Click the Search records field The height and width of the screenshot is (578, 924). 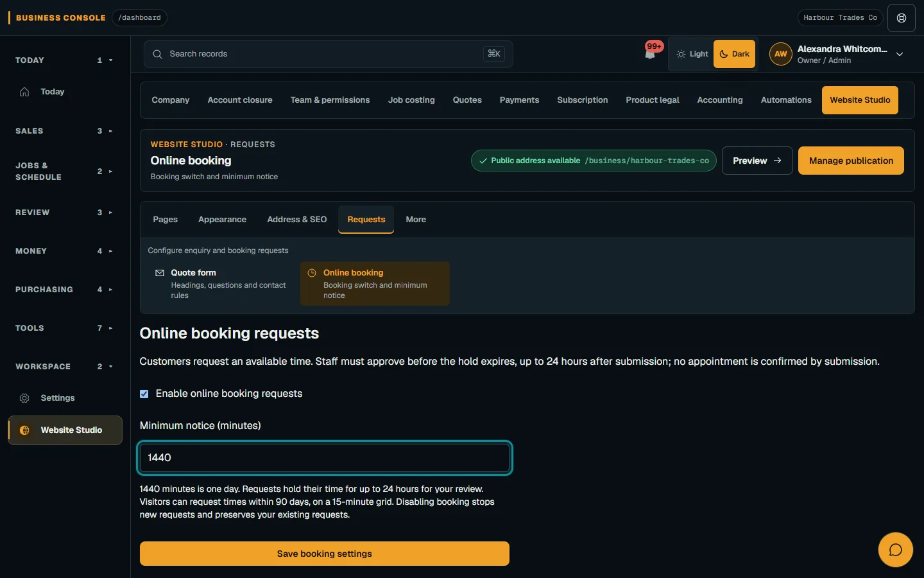329,54
